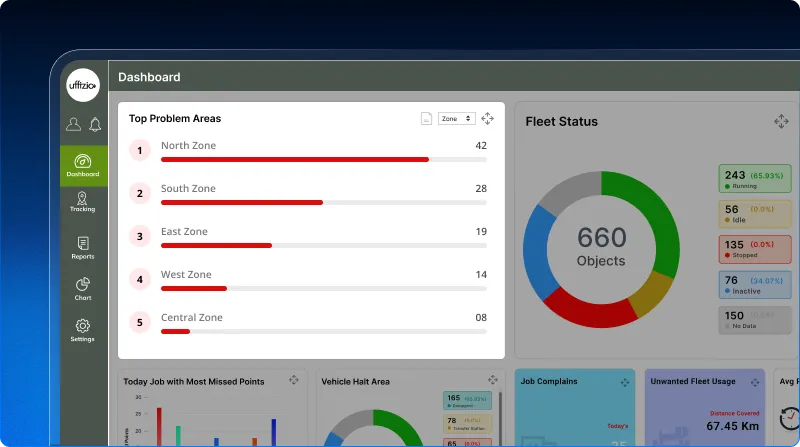
Task: Open Tracking in the sidebar
Action: 83,202
